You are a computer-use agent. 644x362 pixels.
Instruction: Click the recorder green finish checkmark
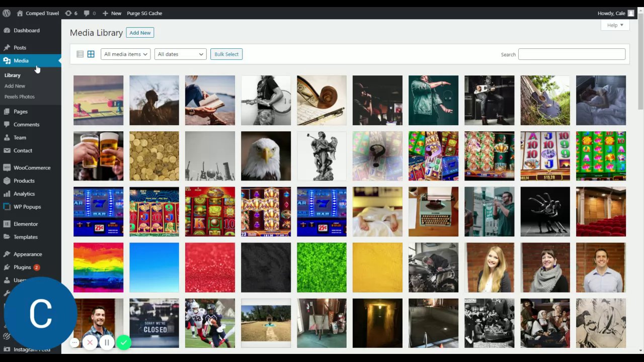124,343
